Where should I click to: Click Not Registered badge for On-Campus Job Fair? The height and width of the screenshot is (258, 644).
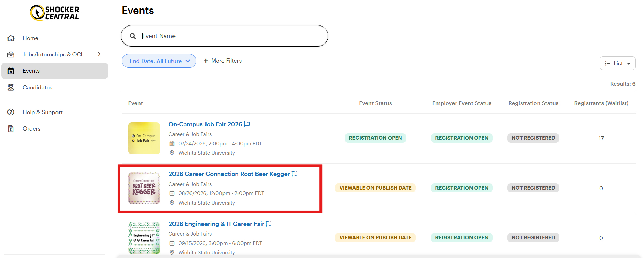533,138
